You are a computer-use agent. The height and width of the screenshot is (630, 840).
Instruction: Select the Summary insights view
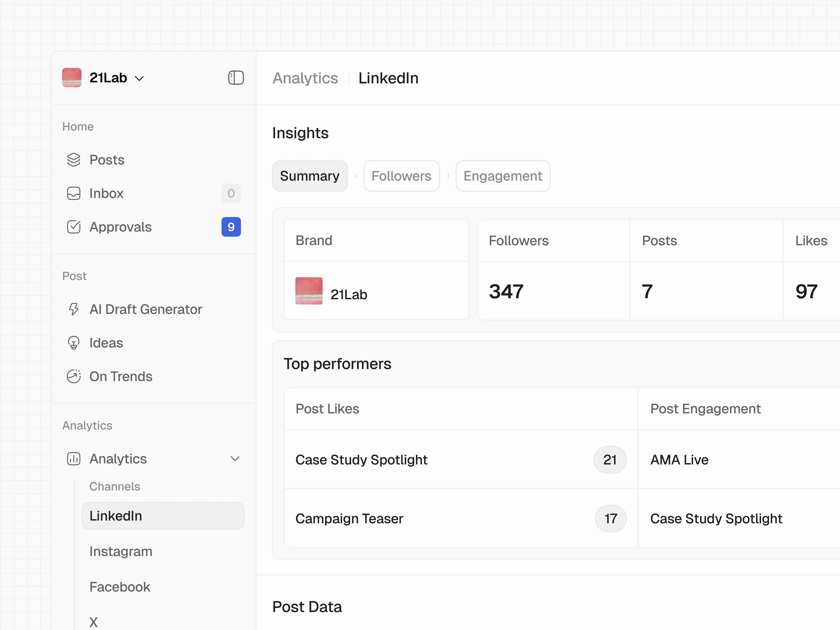(310, 175)
